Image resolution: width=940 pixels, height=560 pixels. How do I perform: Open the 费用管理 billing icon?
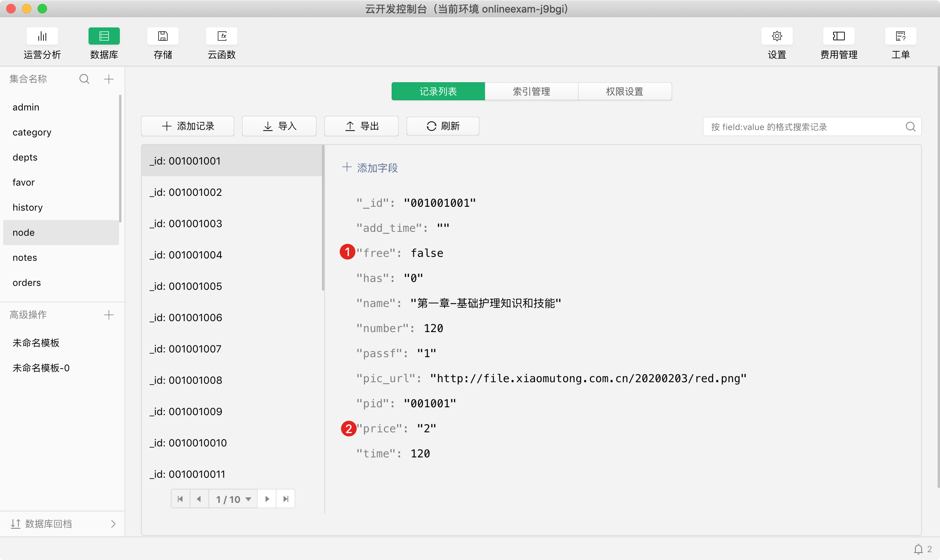pyautogui.click(x=839, y=36)
